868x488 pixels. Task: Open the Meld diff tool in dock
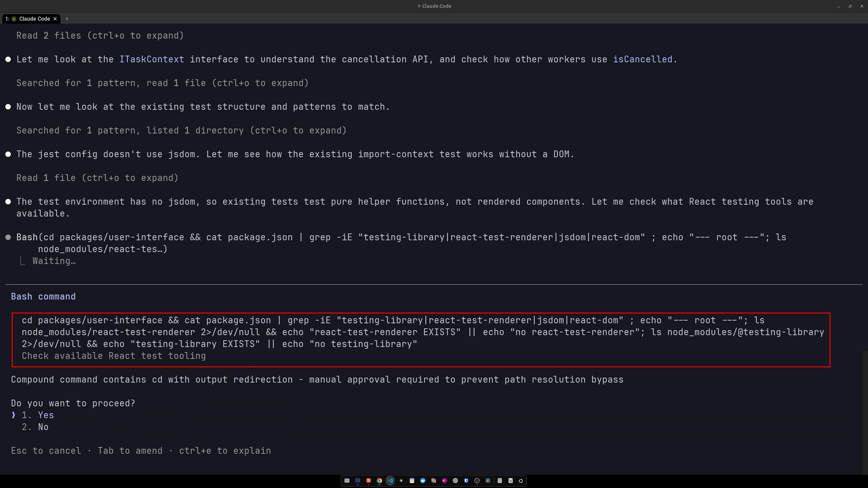point(434,481)
